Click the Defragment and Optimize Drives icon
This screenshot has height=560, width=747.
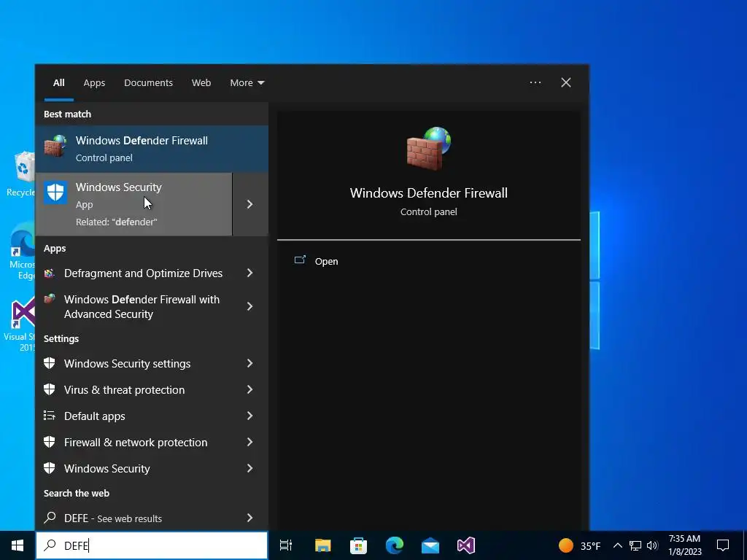coord(49,273)
